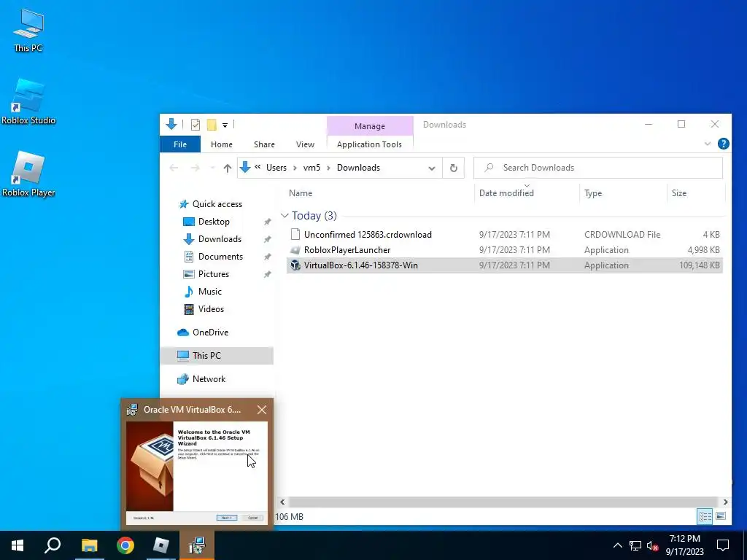Click the Oracle VM VirtualBox preview thumbnail
The width and height of the screenshot is (747, 560).
pos(197,472)
